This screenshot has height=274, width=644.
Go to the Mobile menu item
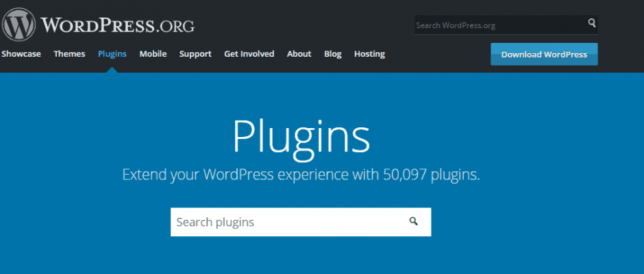click(153, 54)
